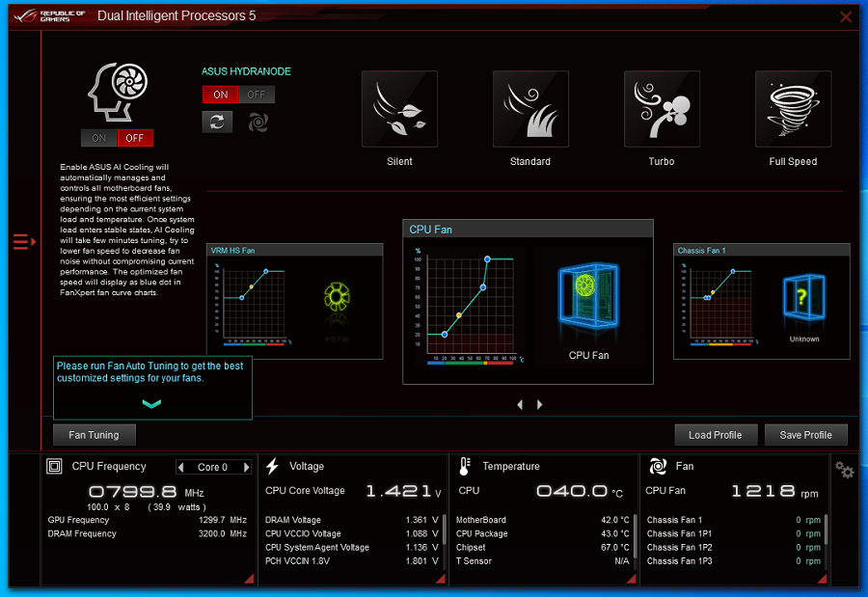Expand Temperature panel red corner triangle
Viewport: 868px width, 597px height.
point(631,579)
